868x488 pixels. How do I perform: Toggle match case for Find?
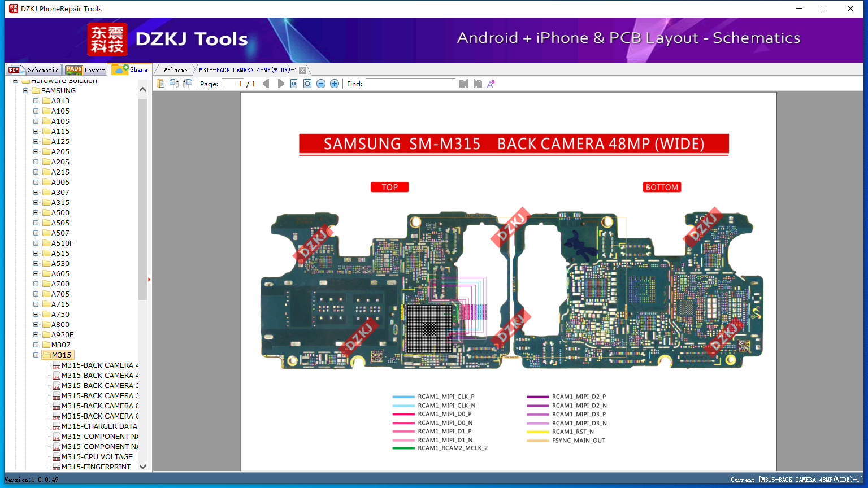coord(491,84)
